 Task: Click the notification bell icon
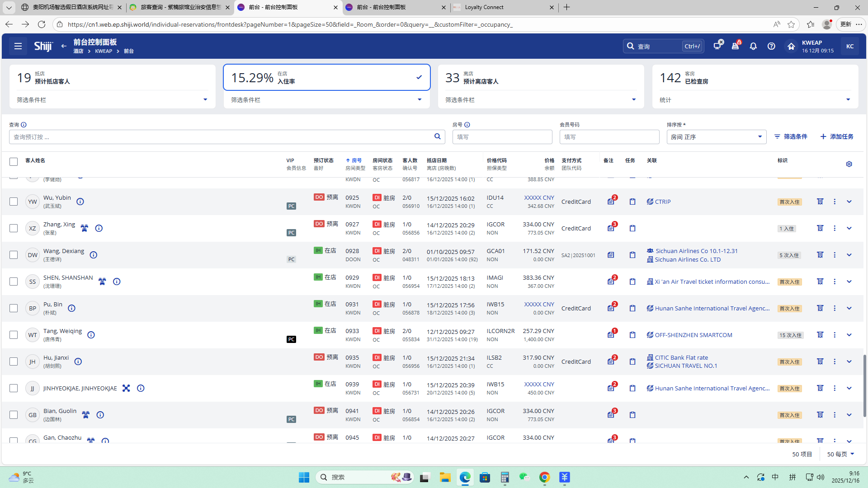coord(753,46)
